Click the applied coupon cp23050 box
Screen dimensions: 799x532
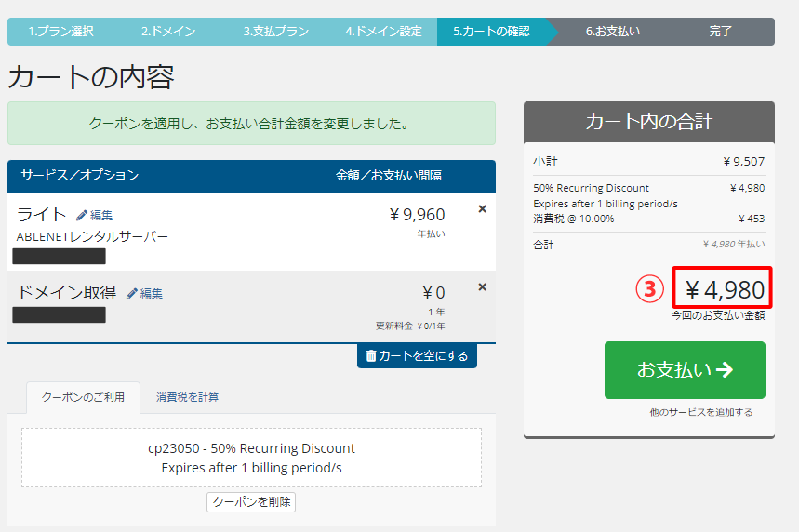251,458
